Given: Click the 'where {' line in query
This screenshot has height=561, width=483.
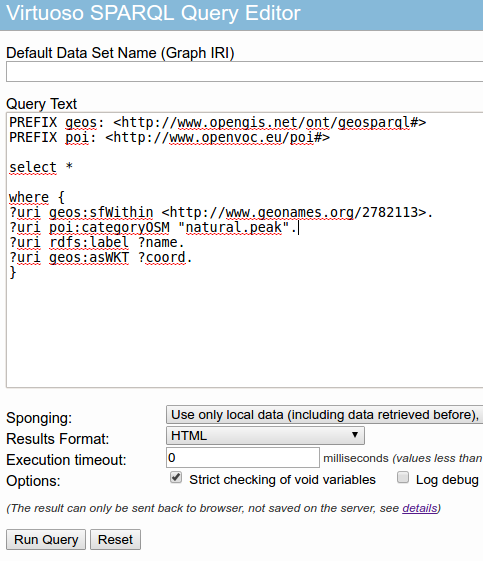Looking at the screenshot, I should [x=37, y=197].
